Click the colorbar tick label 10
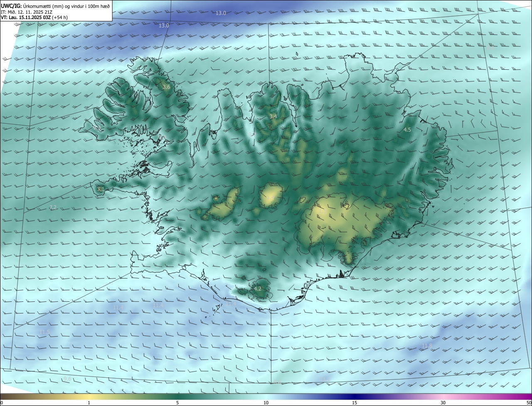The height and width of the screenshot is (406, 532). tap(266, 403)
